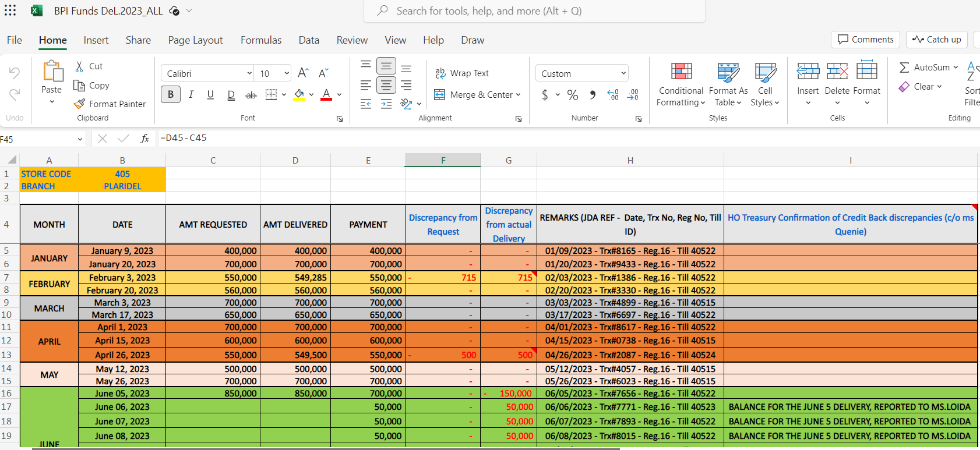Open the Cell Styles gallery
Viewport: 980px width, 450px height.
coord(765,85)
